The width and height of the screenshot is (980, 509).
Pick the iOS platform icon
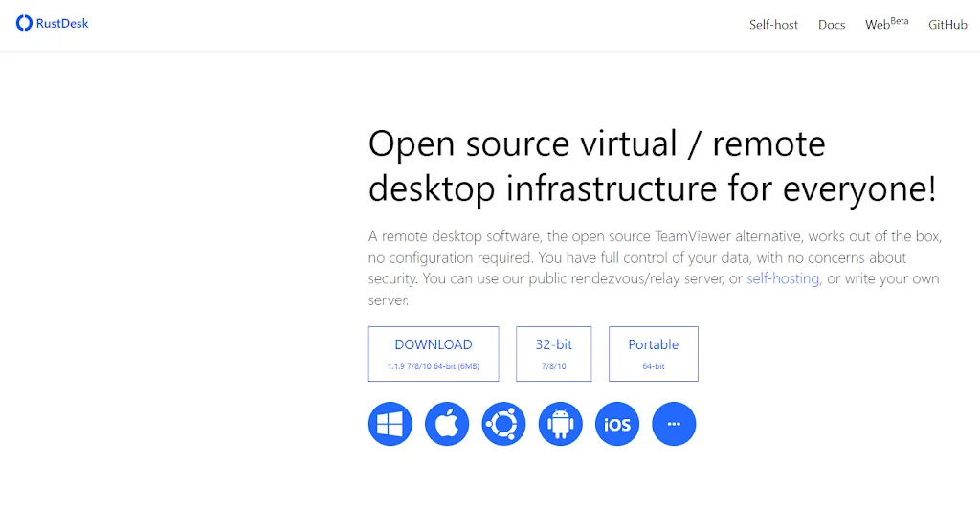click(x=617, y=424)
